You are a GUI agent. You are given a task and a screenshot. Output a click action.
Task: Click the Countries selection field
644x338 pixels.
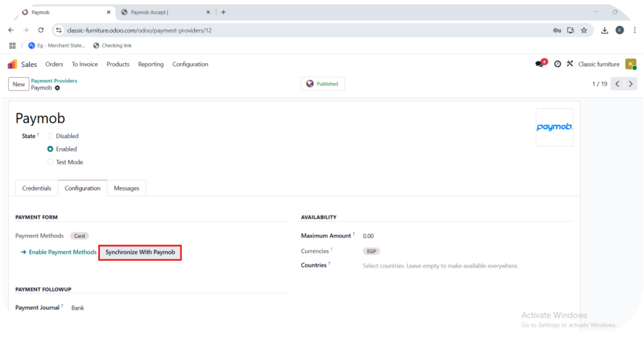(440, 266)
